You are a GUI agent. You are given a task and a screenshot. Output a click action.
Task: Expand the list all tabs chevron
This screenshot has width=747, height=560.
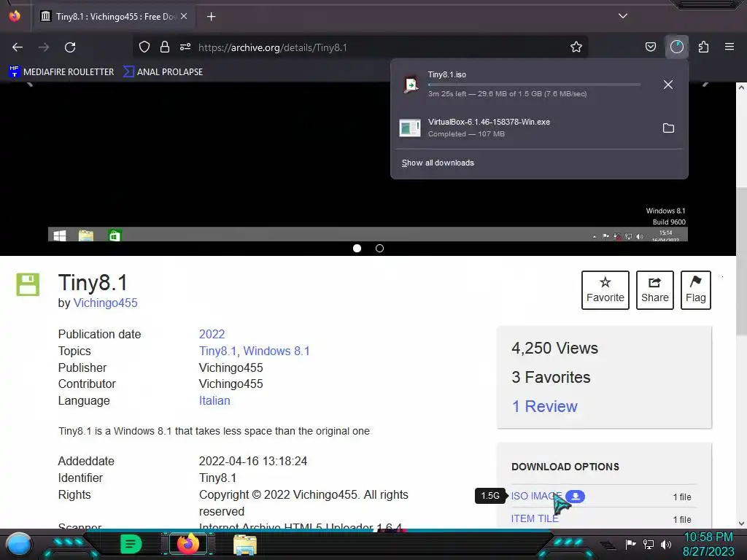point(623,16)
